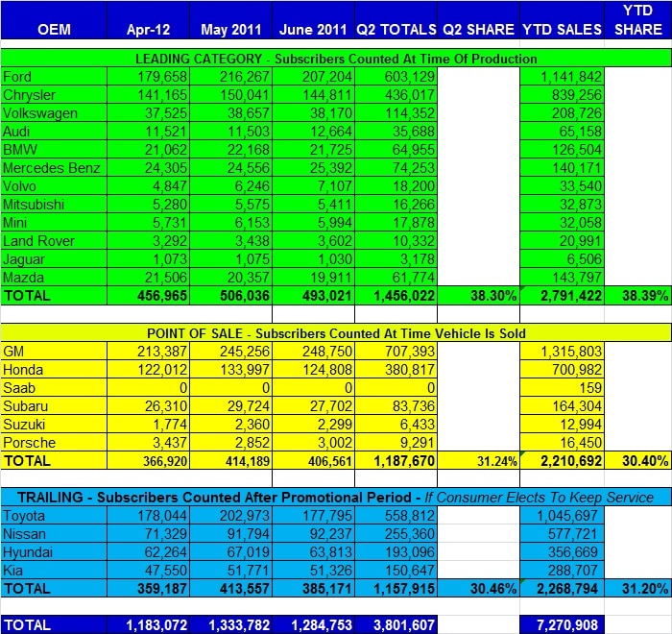672x634 pixels.
Task: Select Jaguar Q2 total 3,178
Action: coord(418,259)
